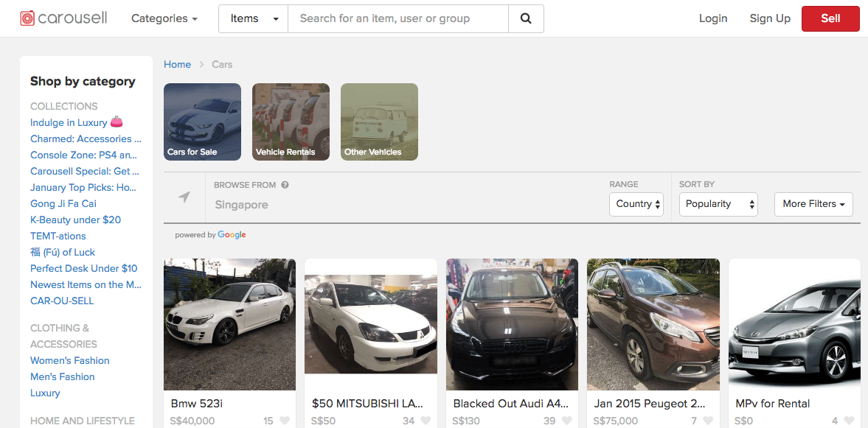Click the Login link
Viewport: 868px width, 428px height.
point(713,18)
